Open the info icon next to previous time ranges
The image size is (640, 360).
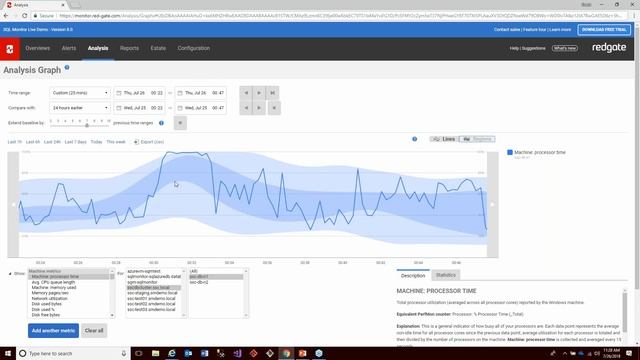tap(161, 123)
